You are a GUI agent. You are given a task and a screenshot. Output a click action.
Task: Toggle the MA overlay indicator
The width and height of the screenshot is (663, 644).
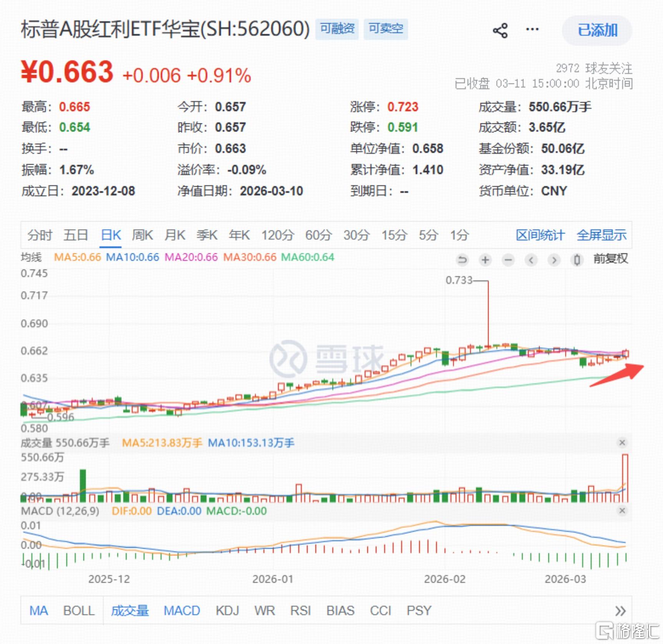click(x=39, y=611)
